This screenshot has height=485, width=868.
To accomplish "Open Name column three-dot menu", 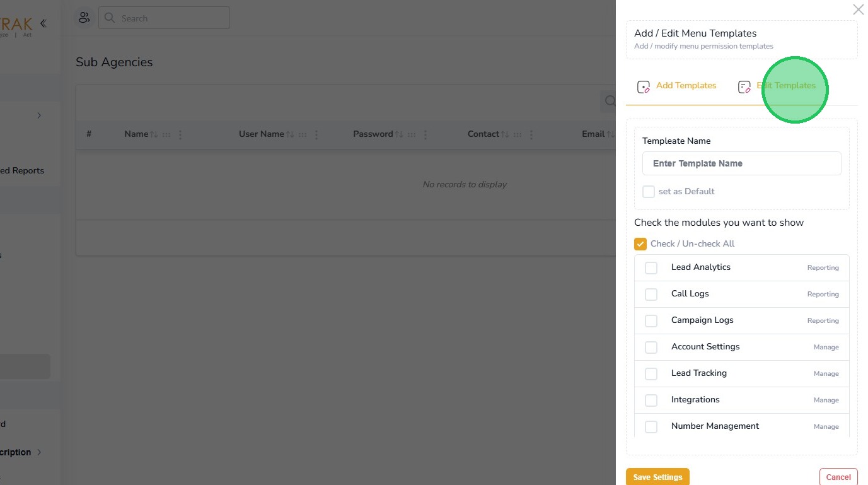I will pyautogui.click(x=180, y=134).
